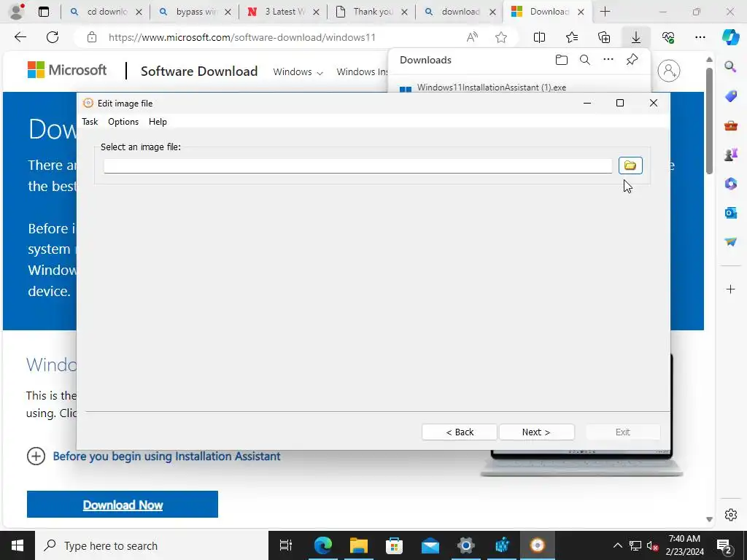The width and height of the screenshot is (747, 560).
Task: Go to the previous step with Back
Action: [x=460, y=432]
